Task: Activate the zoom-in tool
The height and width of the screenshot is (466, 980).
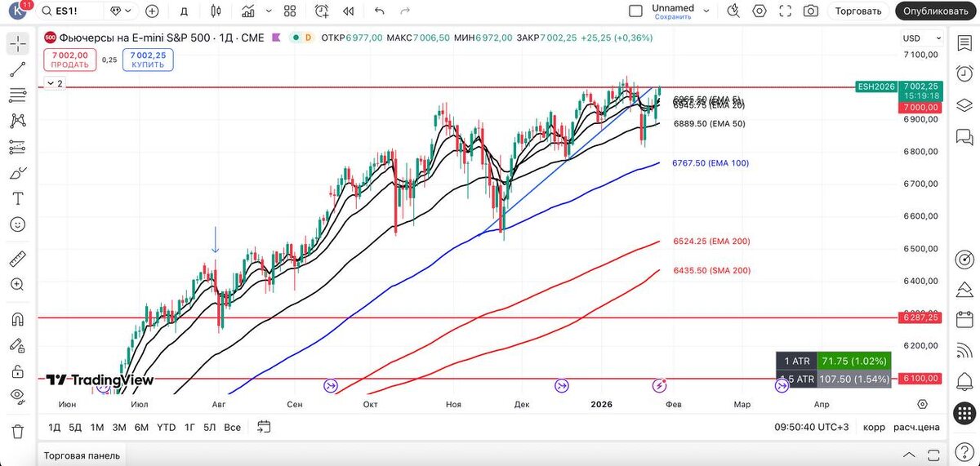Action: click(x=17, y=285)
